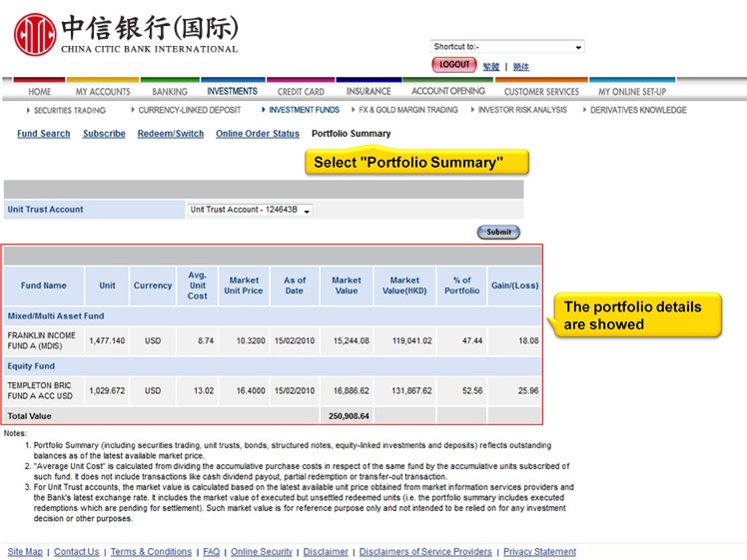Image resolution: width=747 pixels, height=560 pixels.
Task: Click the % of Portfolio column header
Action: point(462,285)
